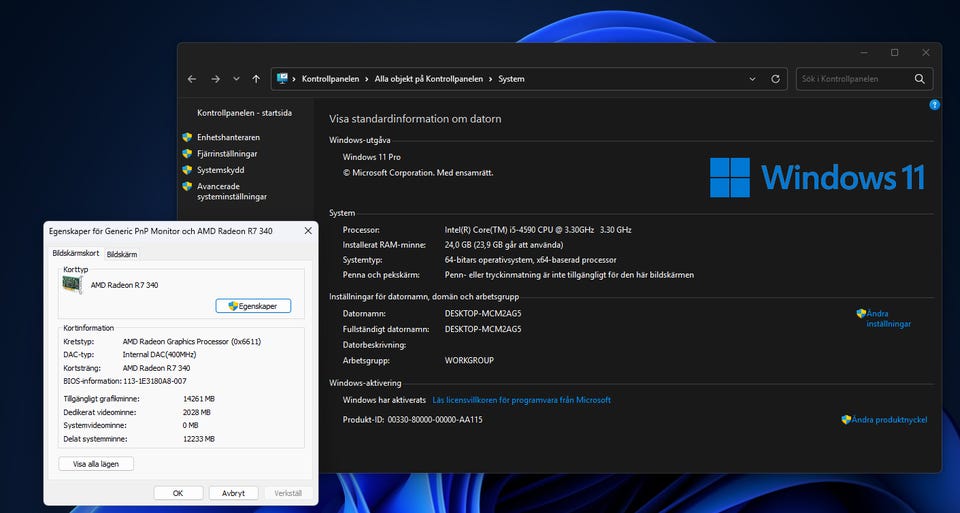Click the search magnifier icon

[920, 79]
